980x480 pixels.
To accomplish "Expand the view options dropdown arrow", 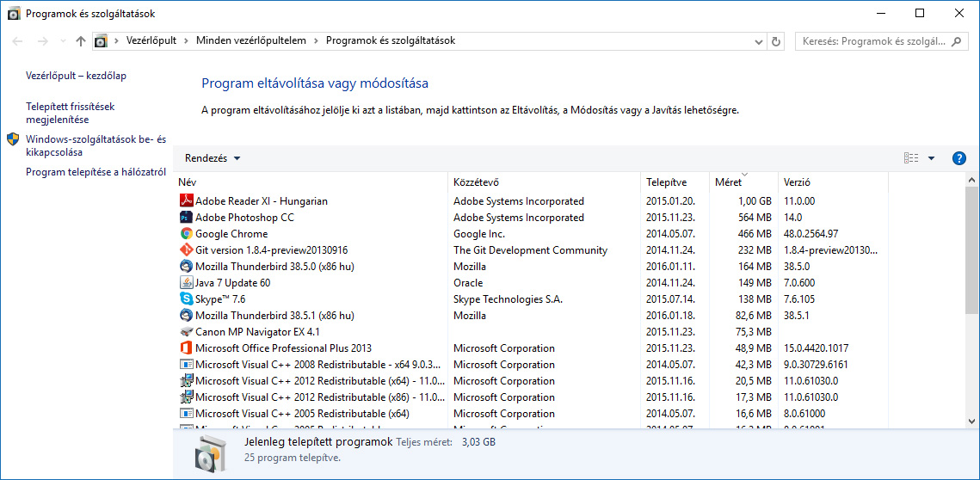I will coord(931,158).
